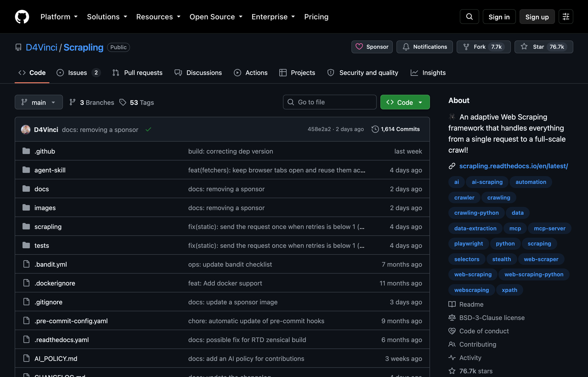Click the ai-scraping topic tag

tap(487, 182)
